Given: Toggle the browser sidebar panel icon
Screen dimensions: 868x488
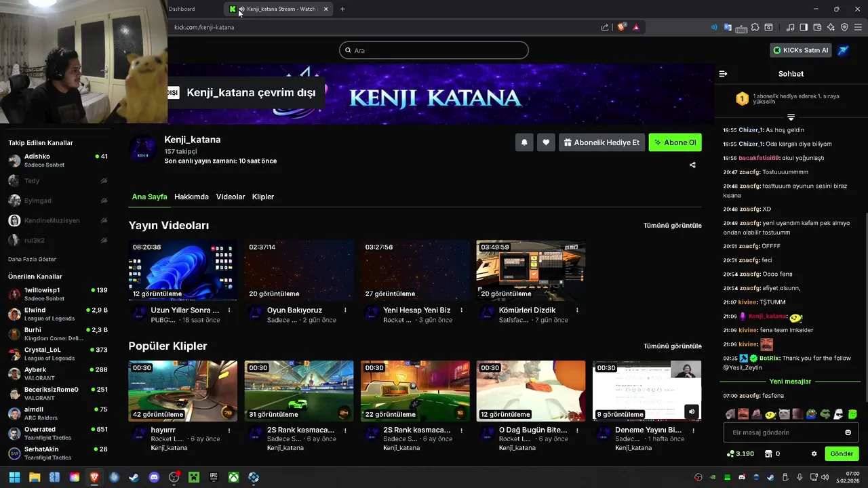Looking at the screenshot, I should (804, 27).
